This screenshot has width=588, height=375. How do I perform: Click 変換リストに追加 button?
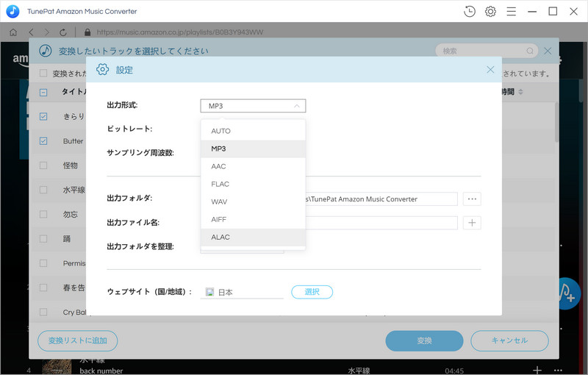[x=78, y=340]
